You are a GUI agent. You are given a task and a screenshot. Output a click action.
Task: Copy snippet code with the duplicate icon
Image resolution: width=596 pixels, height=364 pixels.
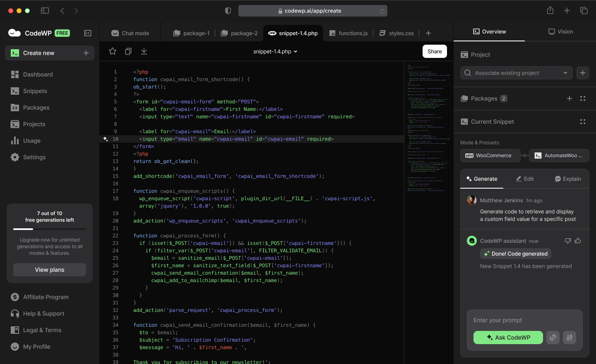pyautogui.click(x=128, y=51)
